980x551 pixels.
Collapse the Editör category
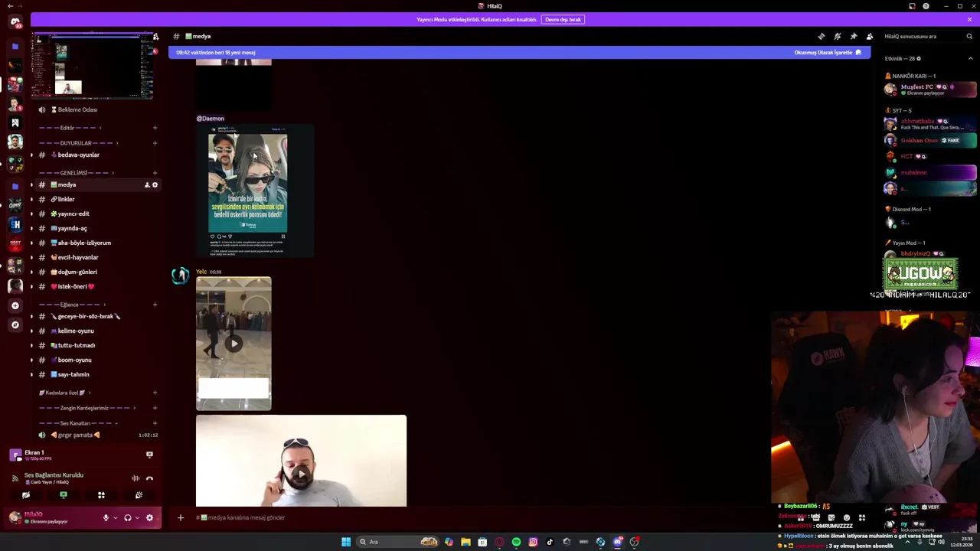[69, 128]
